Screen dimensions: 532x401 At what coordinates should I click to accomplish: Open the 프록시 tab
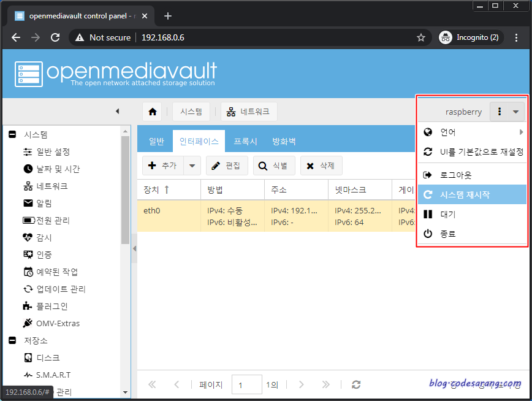pos(245,141)
